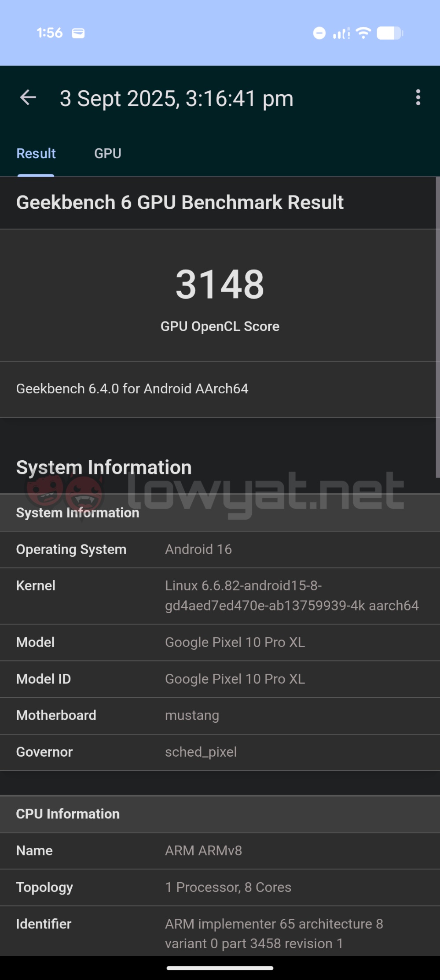440x980 pixels.
Task: Tap the bottom navigation gesture bar
Action: [x=220, y=968]
